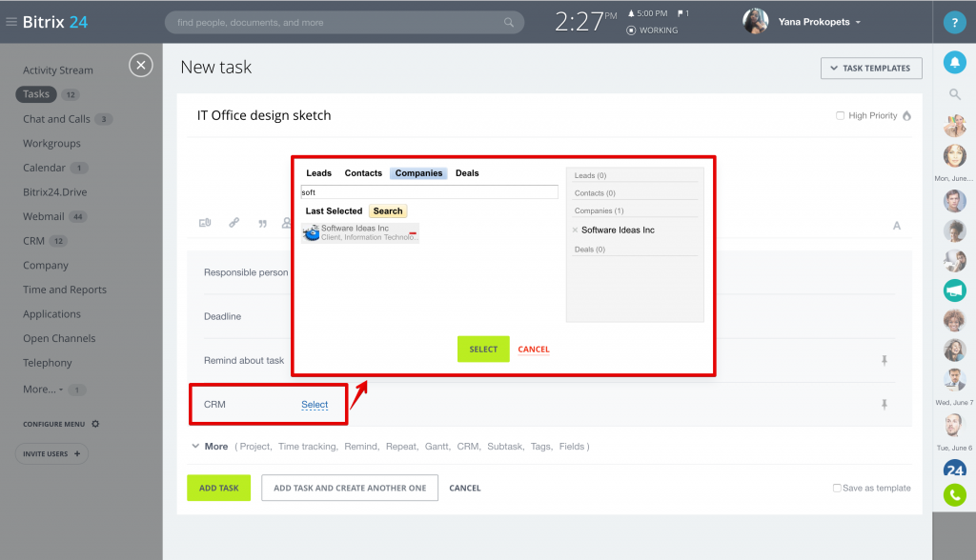Open Time and Reports in the left menu
The image size is (976, 560).
(x=65, y=290)
